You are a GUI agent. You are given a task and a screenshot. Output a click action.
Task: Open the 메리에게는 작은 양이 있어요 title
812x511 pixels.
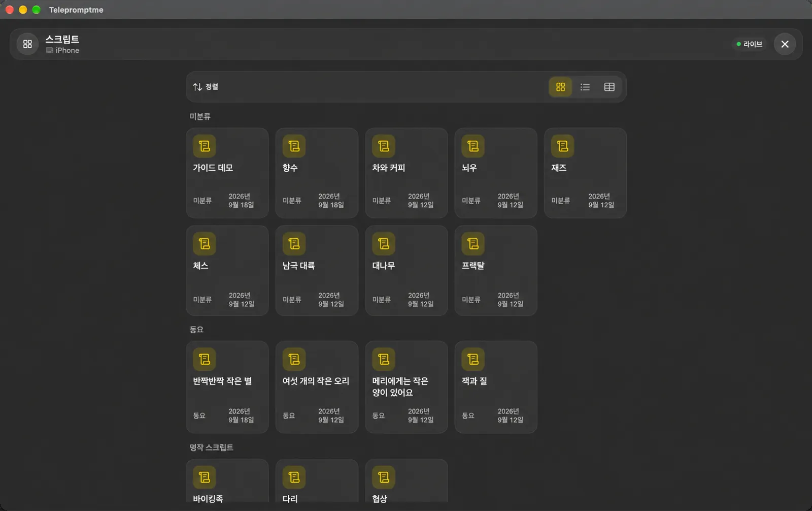point(400,387)
